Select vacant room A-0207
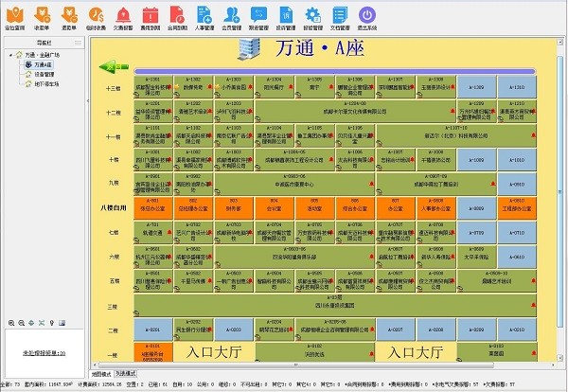The height and width of the screenshot is (392, 568). (395, 330)
